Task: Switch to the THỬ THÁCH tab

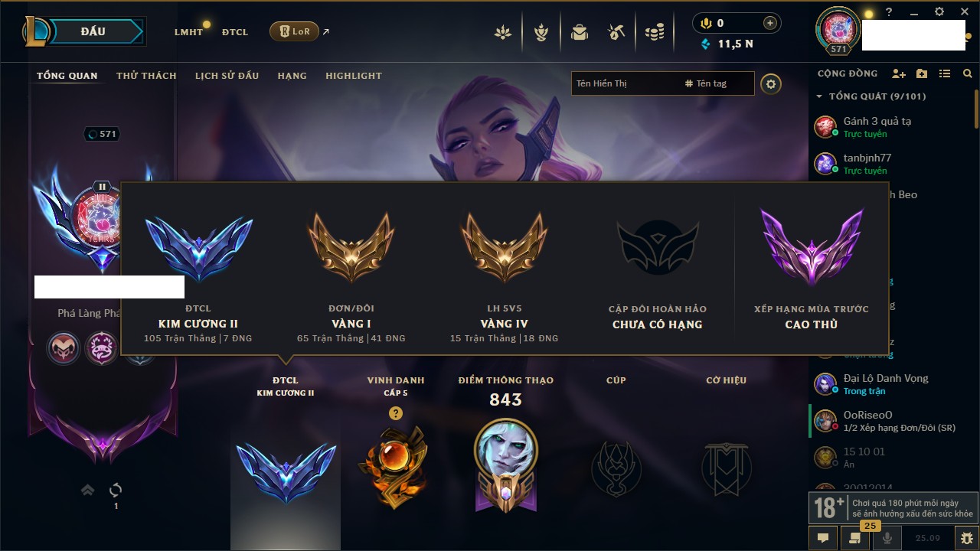Action: (x=146, y=76)
